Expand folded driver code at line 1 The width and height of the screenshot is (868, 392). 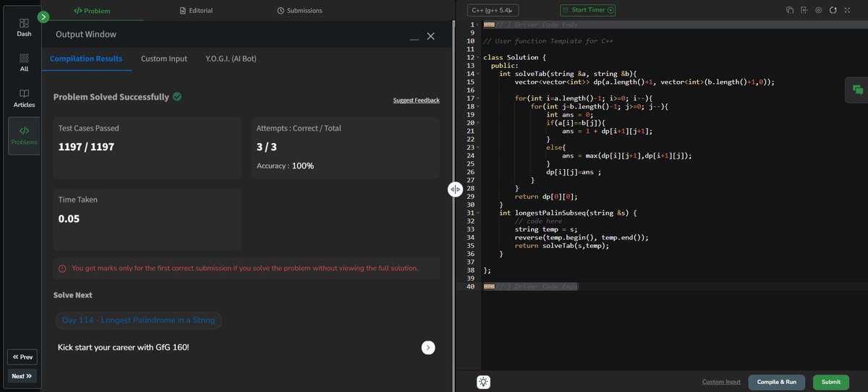click(478, 25)
